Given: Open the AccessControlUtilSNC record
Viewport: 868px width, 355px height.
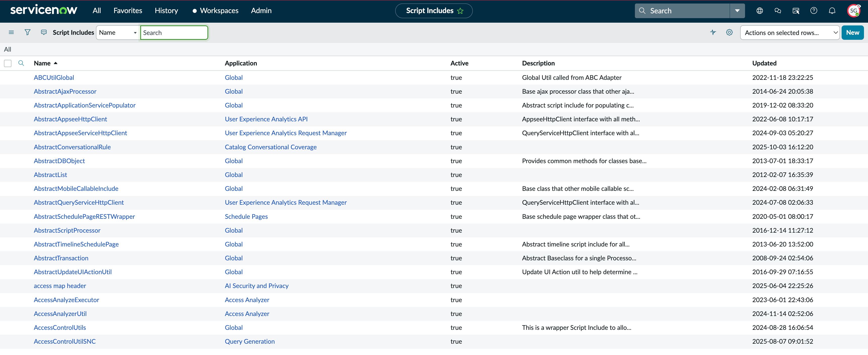Looking at the screenshot, I should (x=65, y=341).
